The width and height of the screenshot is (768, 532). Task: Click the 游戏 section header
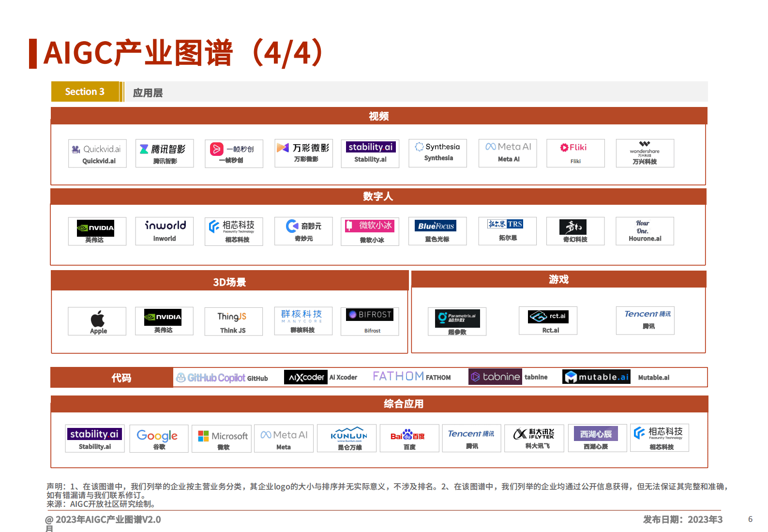coord(558,279)
